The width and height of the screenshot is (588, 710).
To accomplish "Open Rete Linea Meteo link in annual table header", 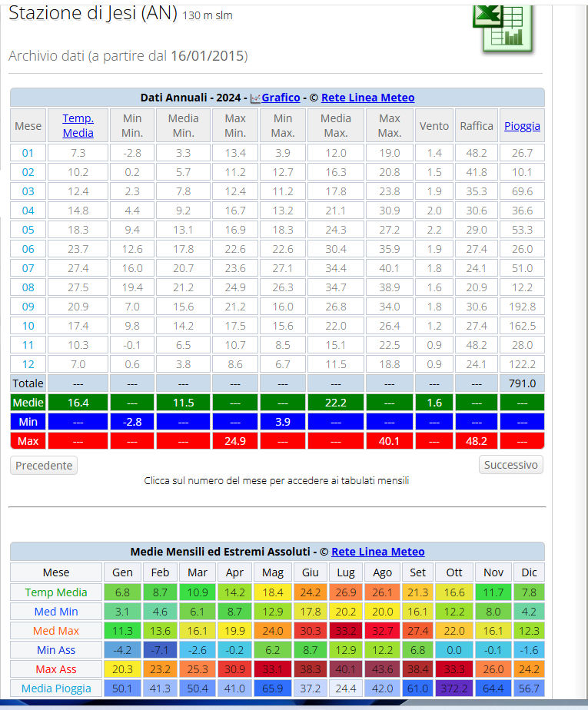I will 367,98.
